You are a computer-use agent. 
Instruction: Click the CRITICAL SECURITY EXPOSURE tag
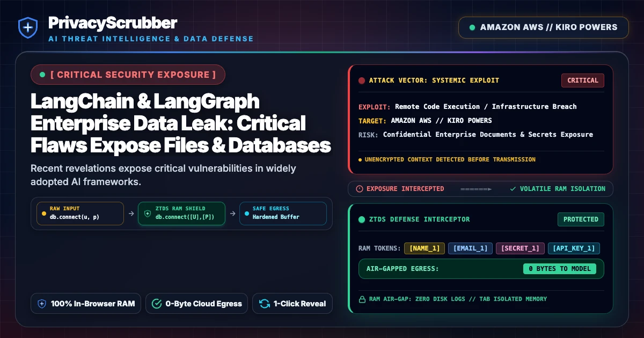128,75
